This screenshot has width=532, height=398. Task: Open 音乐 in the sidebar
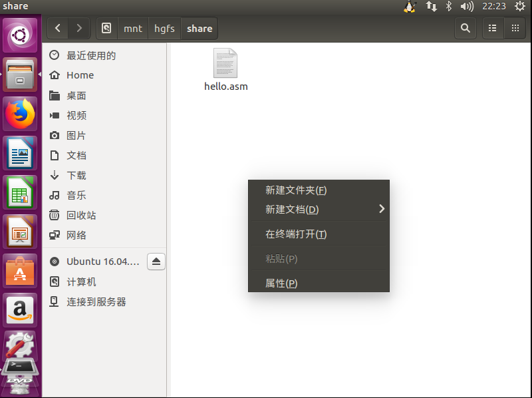tap(104, 195)
